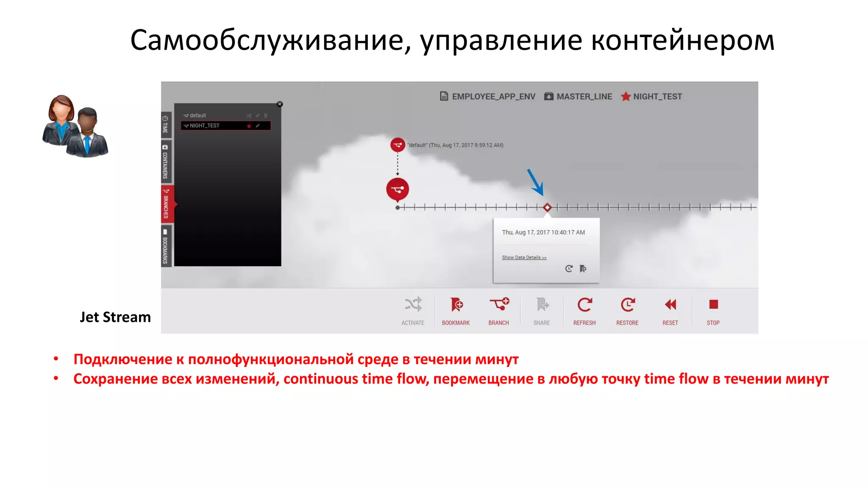Open the TIME side tab

(x=165, y=125)
